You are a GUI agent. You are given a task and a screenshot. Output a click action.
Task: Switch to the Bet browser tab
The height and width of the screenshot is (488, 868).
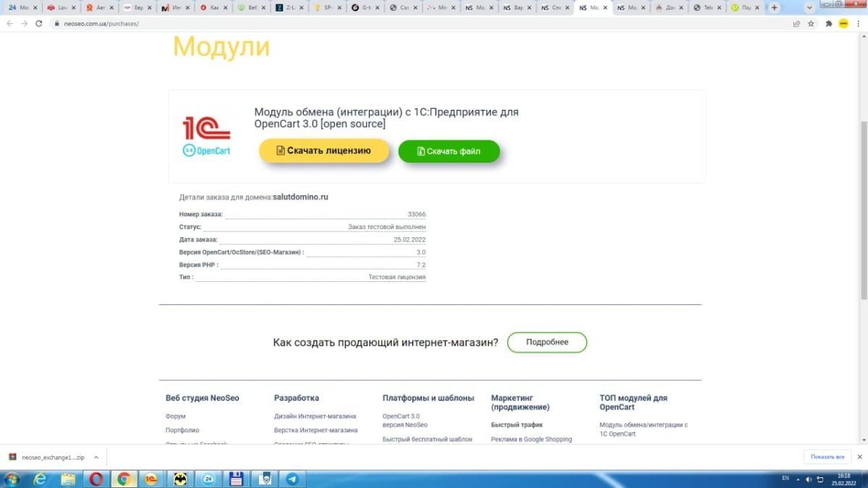[x=250, y=7]
